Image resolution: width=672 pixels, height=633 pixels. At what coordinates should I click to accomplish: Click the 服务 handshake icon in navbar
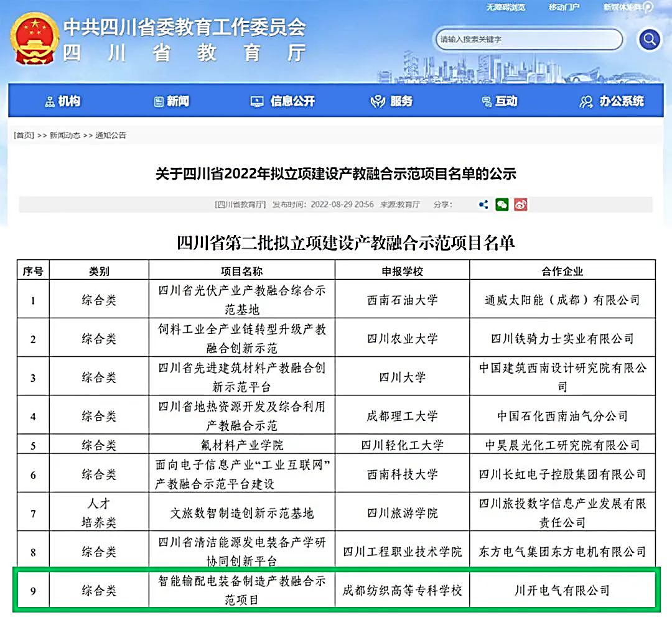click(377, 102)
